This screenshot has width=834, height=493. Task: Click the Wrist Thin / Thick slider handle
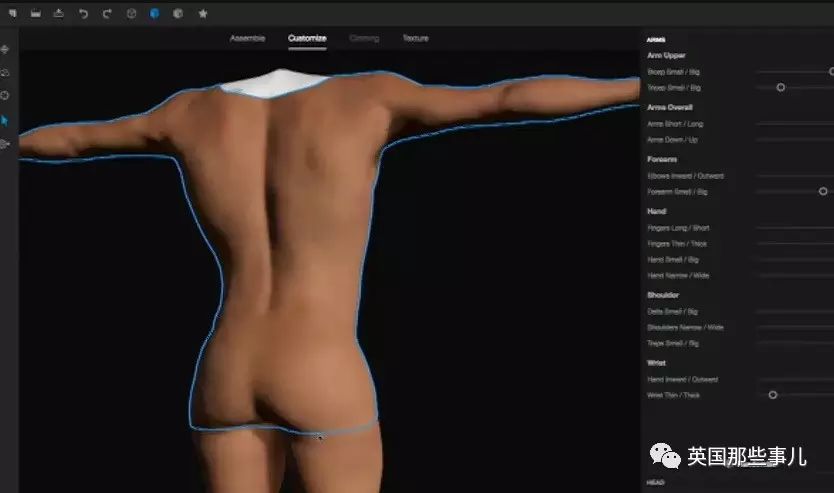tap(773, 395)
